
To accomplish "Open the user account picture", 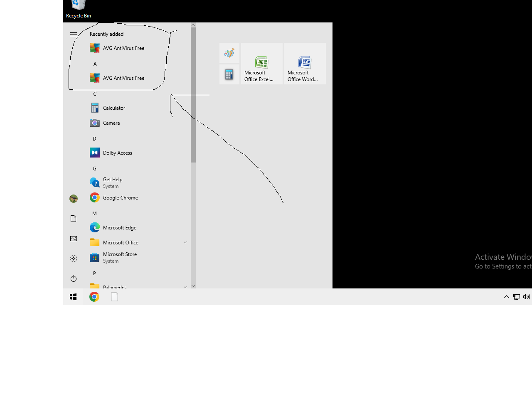I will point(74,199).
